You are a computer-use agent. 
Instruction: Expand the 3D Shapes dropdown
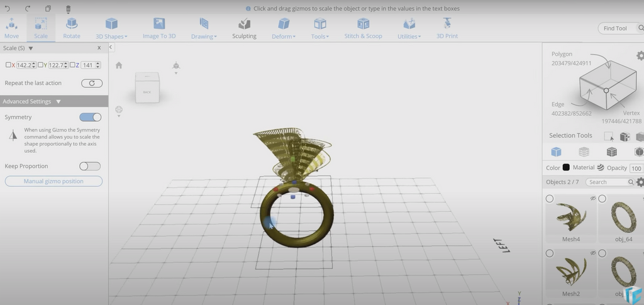[111, 28]
